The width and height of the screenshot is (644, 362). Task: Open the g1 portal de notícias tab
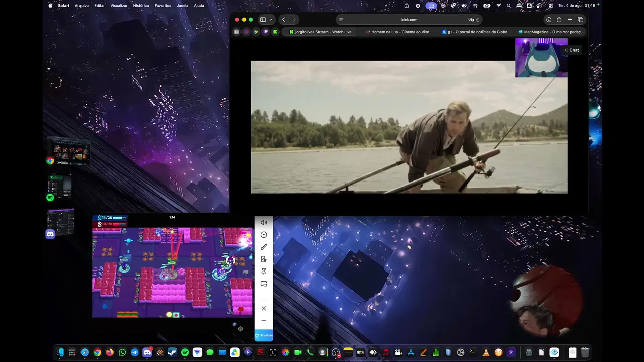(474, 32)
